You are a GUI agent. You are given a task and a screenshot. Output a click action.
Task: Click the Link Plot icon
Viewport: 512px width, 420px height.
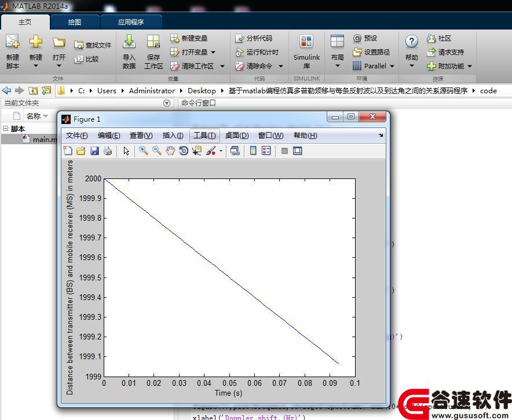point(235,151)
